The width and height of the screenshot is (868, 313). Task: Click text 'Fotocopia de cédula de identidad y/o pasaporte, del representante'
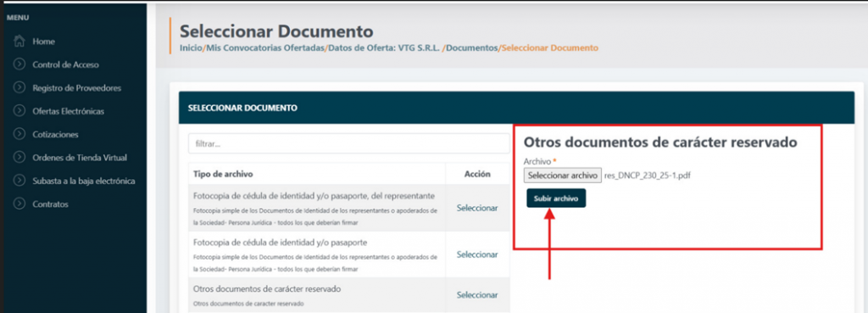pyautogui.click(x=314, y=196)
